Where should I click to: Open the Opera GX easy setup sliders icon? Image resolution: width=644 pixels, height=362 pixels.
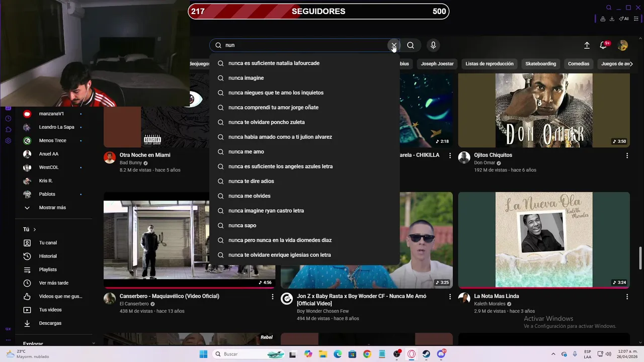tap(636, 19)
